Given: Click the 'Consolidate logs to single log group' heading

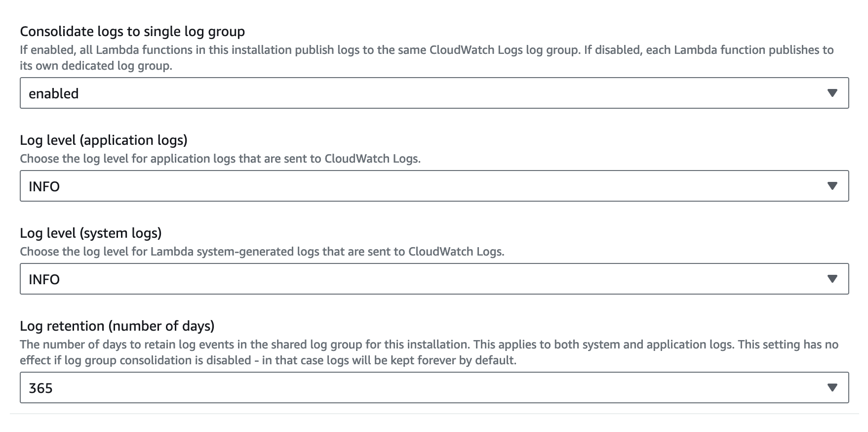Looking at the screenshot, I should point(132,32).
